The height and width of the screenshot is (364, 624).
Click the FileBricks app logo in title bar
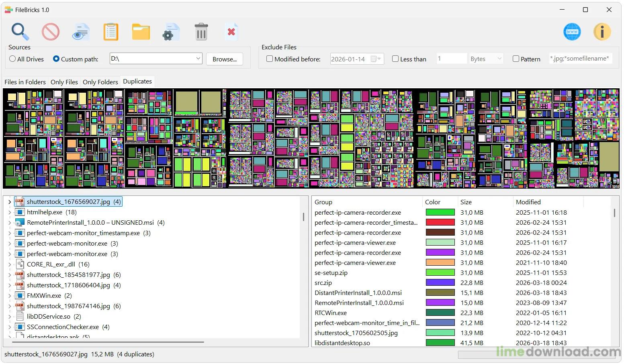click(8, 10)
